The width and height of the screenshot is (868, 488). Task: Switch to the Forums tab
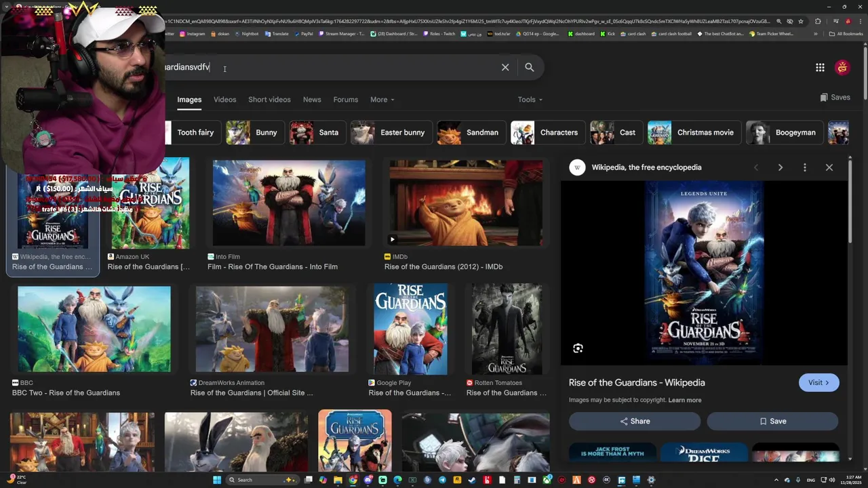[345, 100]
